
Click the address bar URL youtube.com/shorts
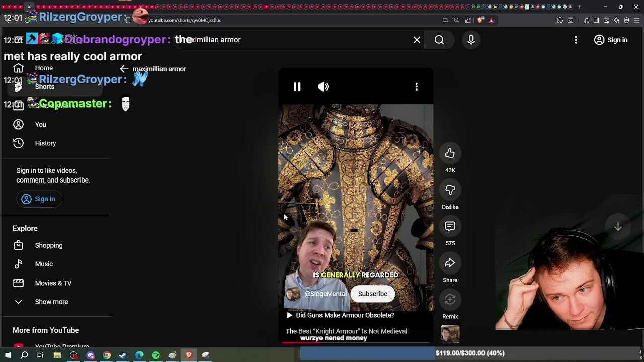point(185,20)
